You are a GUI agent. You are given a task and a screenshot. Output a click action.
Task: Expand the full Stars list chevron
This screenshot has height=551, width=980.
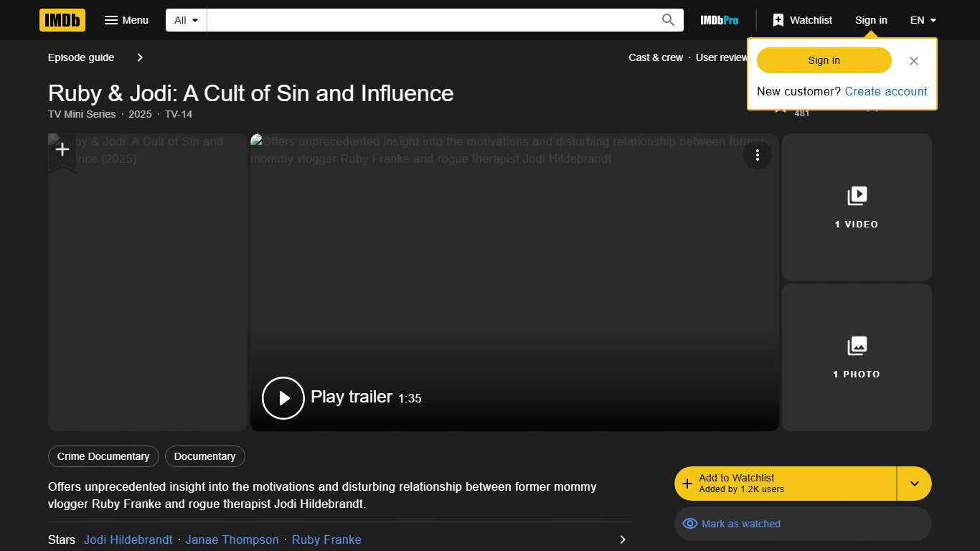(x=623, y=540)
